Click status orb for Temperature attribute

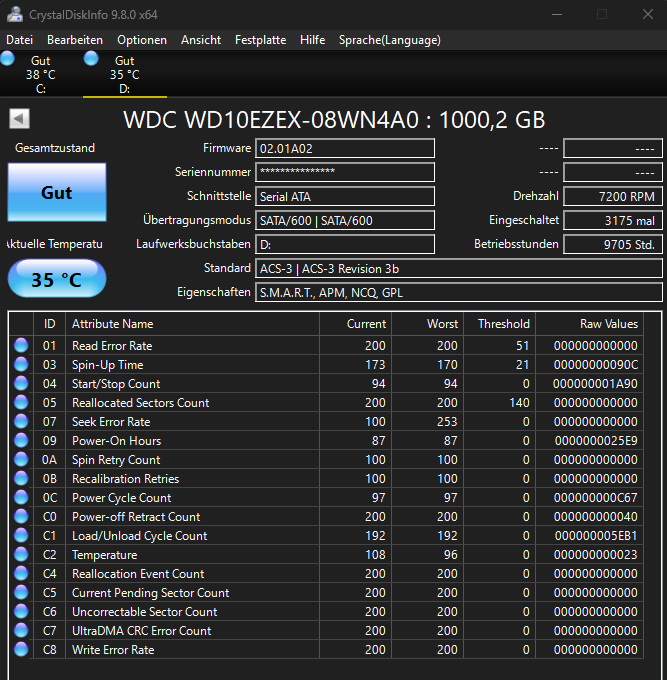21,555
